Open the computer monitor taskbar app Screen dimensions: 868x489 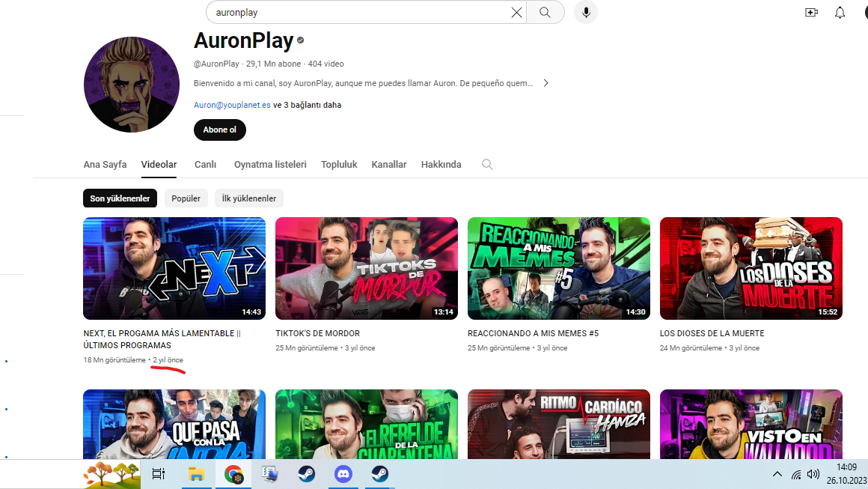(269, 474)
